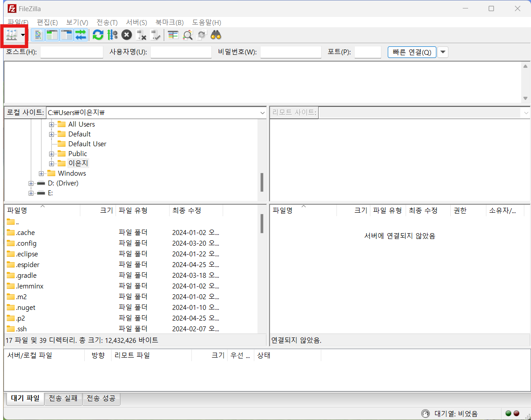
Task: Select the .lemminx folder row
Action: 131,286
